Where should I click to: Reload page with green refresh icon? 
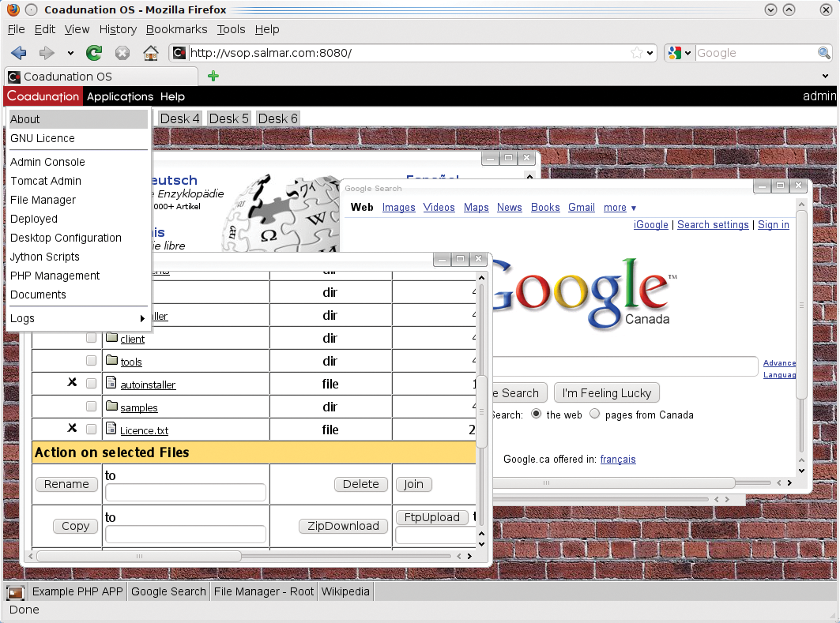(x=94, y=52)
